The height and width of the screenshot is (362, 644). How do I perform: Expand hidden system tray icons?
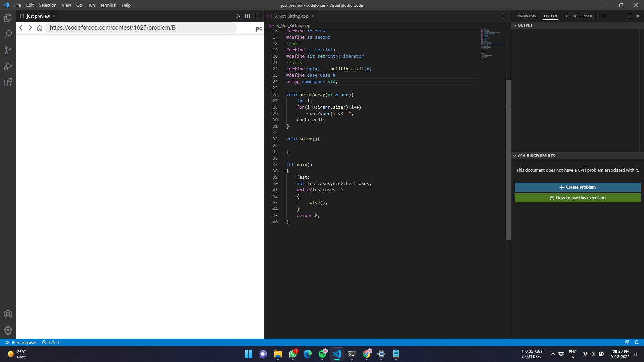553,354
